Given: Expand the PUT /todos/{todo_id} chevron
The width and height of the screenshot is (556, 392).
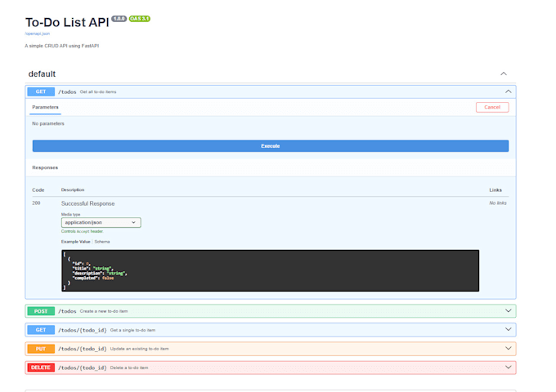Looking at the screenshot, I should (x=508, y=348).
